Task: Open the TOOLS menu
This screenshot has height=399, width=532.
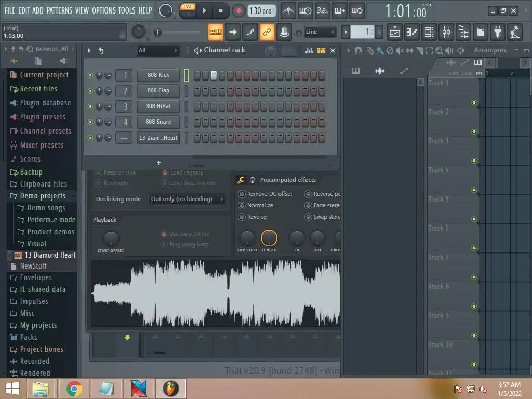Action: tap(127, 10)
